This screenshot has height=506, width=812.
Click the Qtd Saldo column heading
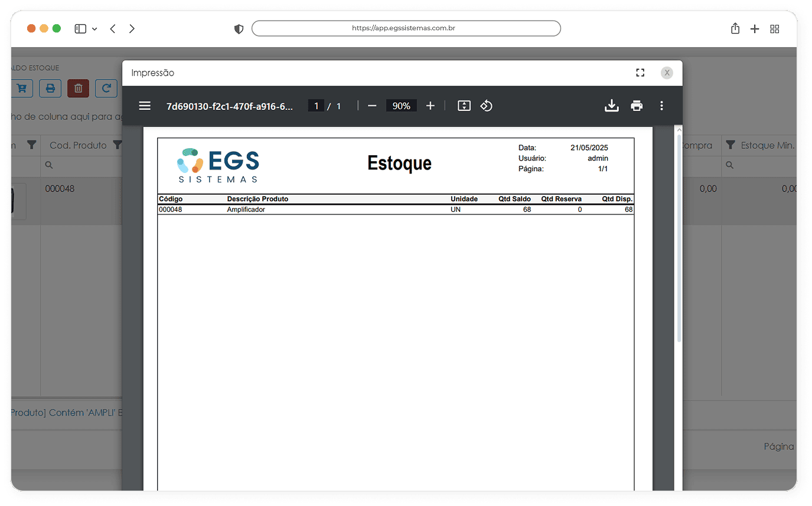514,199
